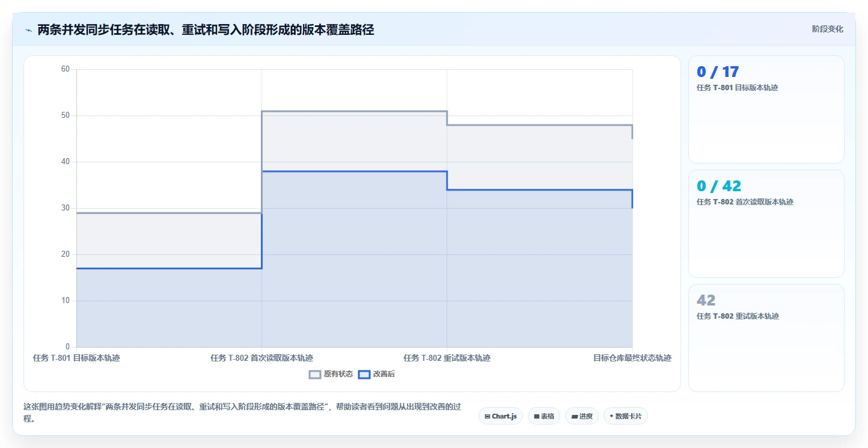The width and height of the screenshot is (868, 448).
Task: Click x-axis label 任务 T-802 首次读取版本轨迹
Action: tap(261, 358)
